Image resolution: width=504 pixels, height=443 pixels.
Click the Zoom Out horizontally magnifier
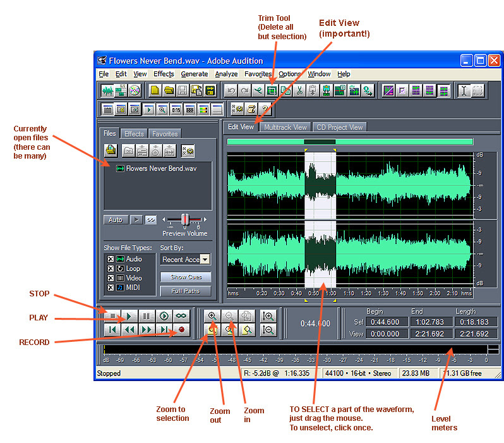pyautogui.click(x=229, y=316)
